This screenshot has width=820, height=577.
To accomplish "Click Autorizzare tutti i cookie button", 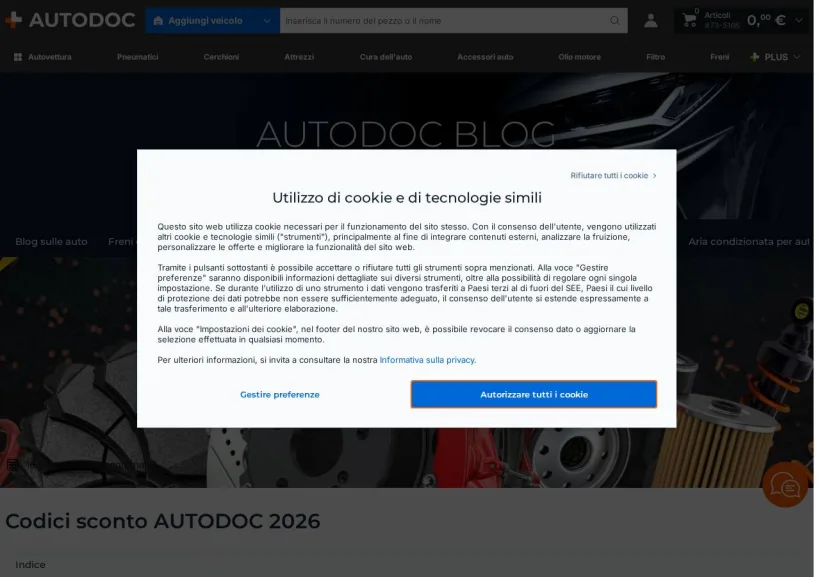I will pyautogui.click(x=534, y=394).
